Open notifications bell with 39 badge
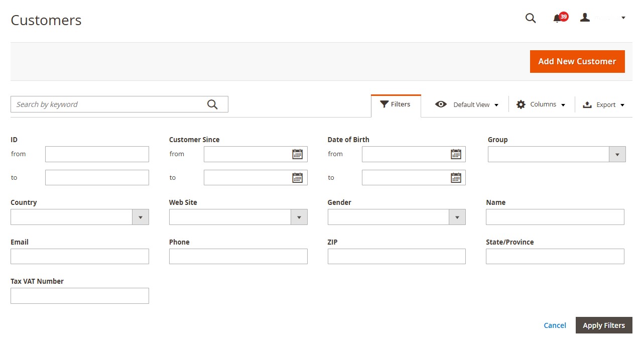The image size is (644, 340). 557,19
